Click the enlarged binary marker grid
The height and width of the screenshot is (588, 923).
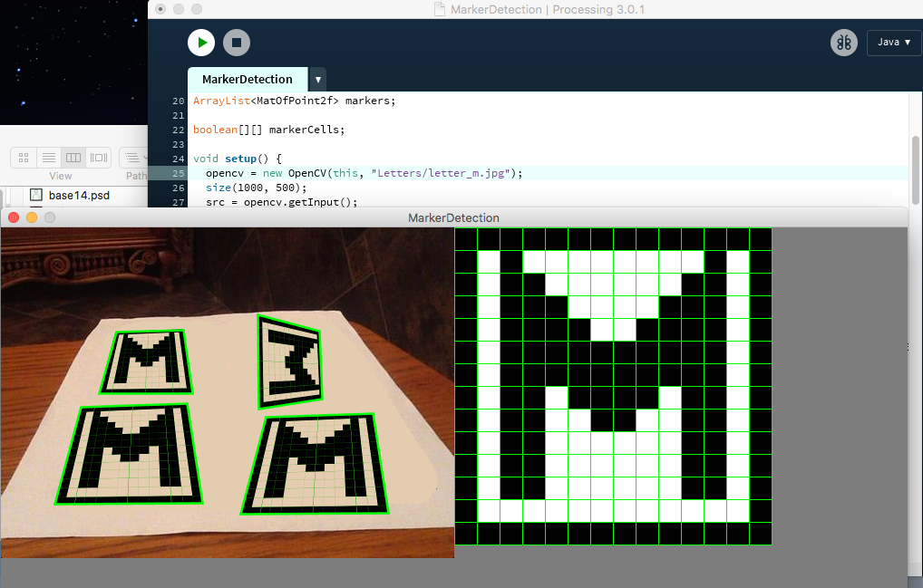coord(613,386)
